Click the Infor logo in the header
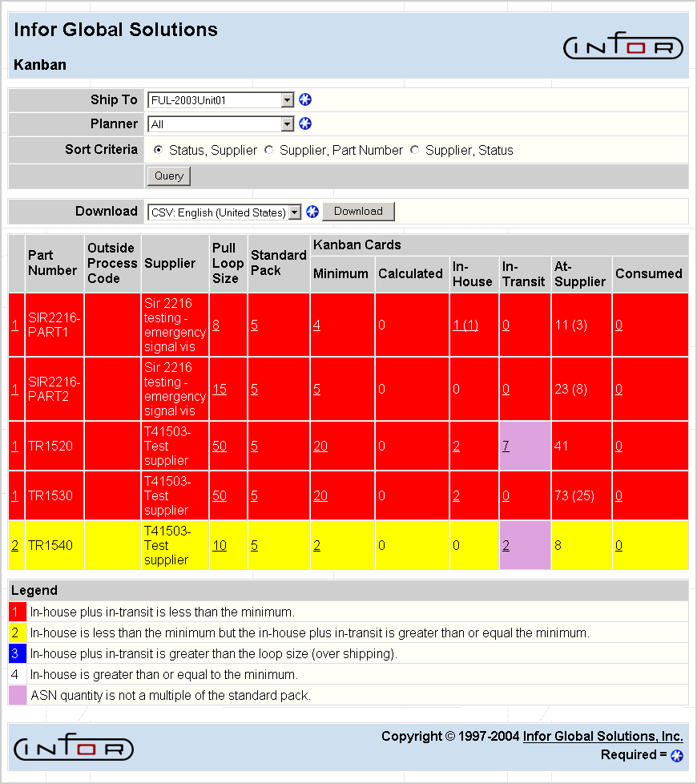Viewport: 697px width, 784px height. click(623, 46)
